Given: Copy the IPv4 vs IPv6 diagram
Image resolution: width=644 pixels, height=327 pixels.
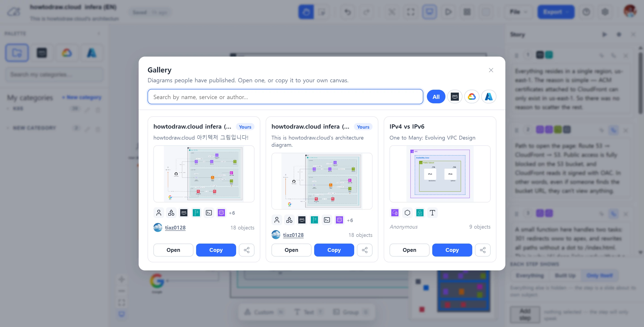Looking at the screenshot, I should (452, 250).
